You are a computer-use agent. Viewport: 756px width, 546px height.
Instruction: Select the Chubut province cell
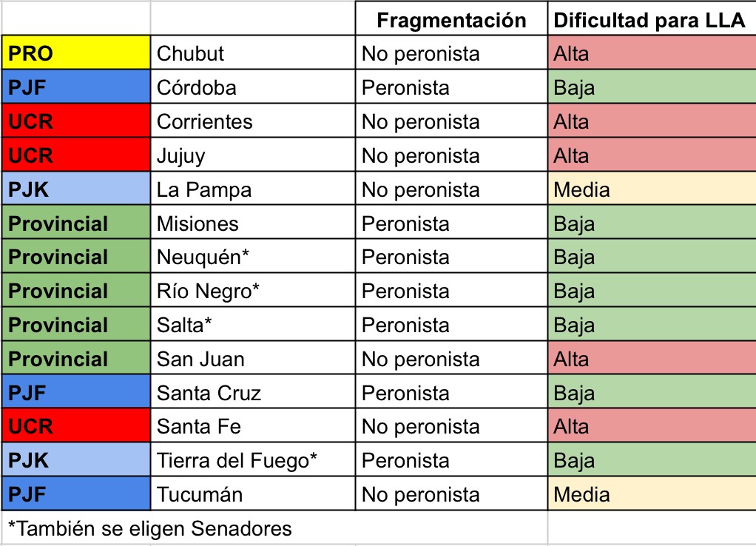(x=252, y=53)
